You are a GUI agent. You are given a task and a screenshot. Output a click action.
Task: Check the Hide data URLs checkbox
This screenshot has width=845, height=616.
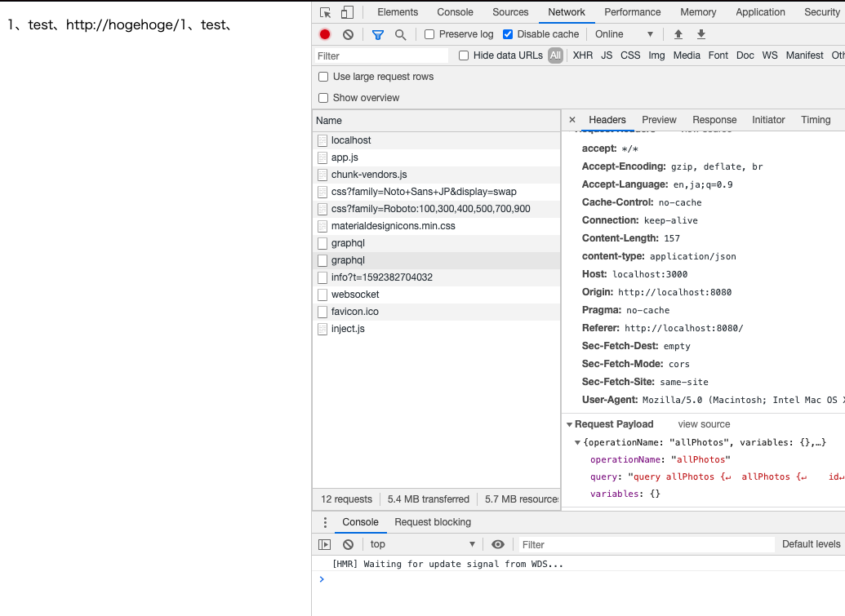pyautogui.click(x=464, y=55)
